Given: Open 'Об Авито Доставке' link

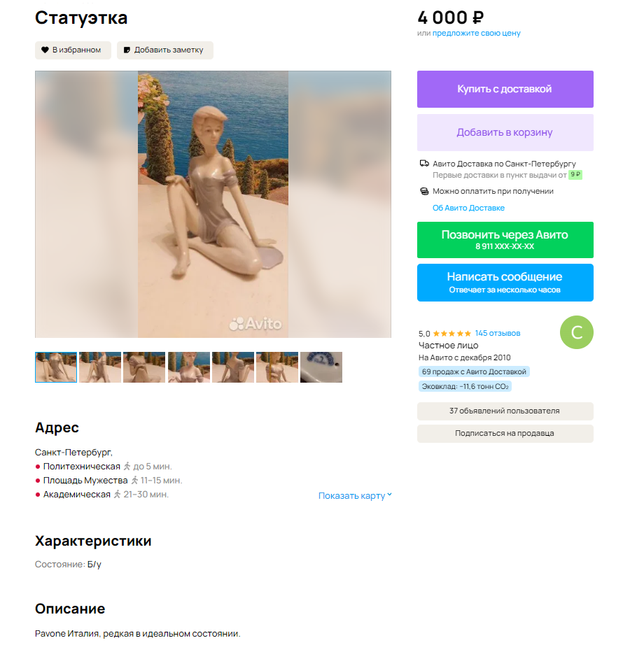Looking at the screenshot, I should click(x=468, y=208).
